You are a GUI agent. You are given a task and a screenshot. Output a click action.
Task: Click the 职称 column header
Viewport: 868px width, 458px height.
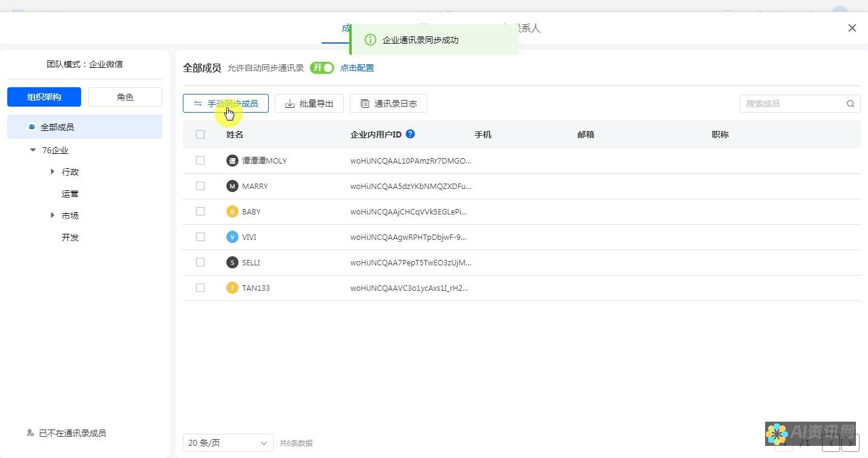tap(720, 134)
